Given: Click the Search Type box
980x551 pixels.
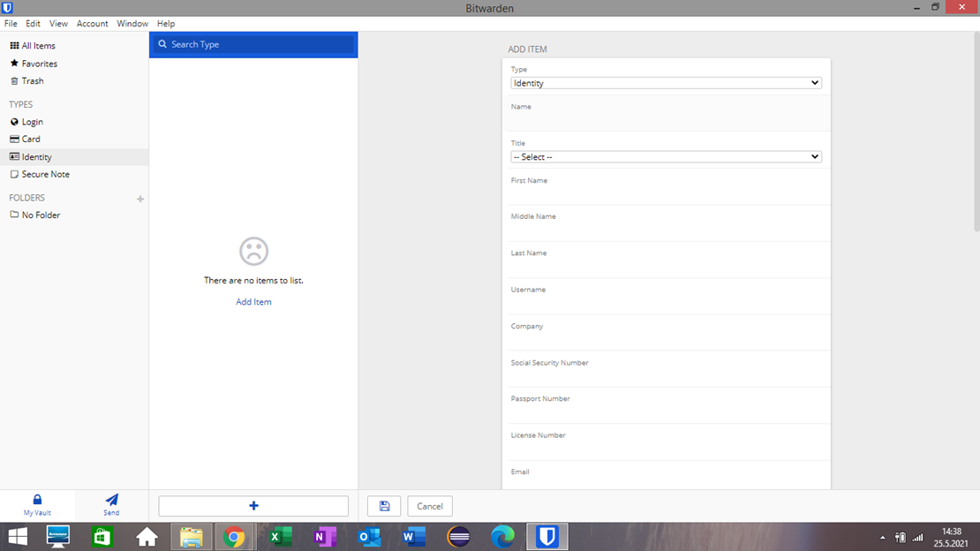Looking at the screenshot, I should (253, 44).
